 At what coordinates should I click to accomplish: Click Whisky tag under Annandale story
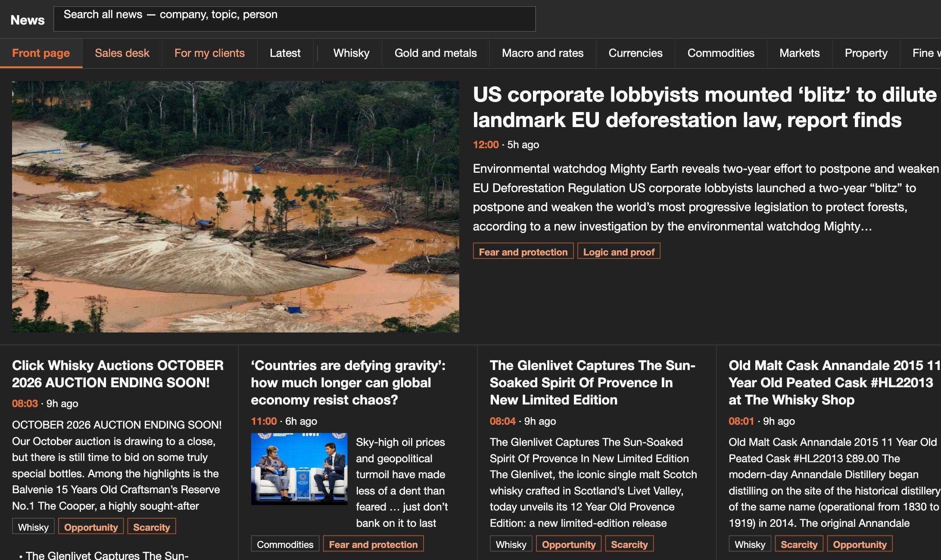point(750,544)
